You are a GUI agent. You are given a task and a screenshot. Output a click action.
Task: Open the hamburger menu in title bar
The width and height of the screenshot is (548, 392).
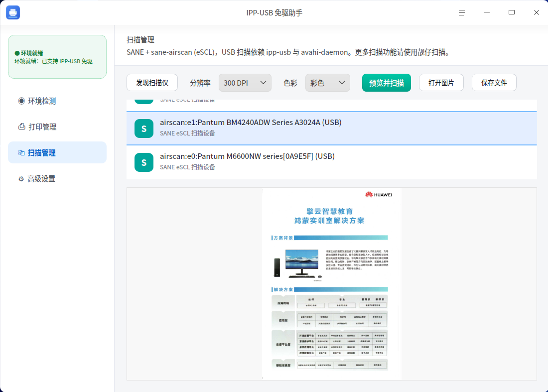pos(462,12)
